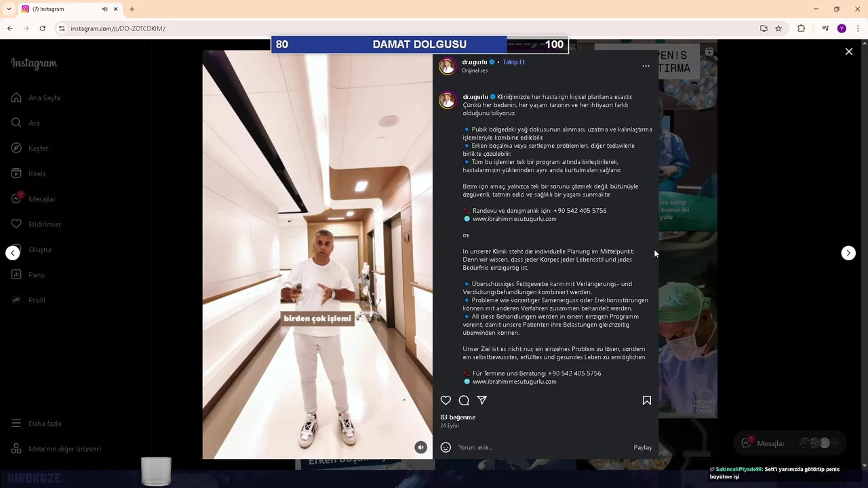Mute the Instagram tab audio icon
The height and width of the screenshot is (488, 868).
(x=104, y=9)
